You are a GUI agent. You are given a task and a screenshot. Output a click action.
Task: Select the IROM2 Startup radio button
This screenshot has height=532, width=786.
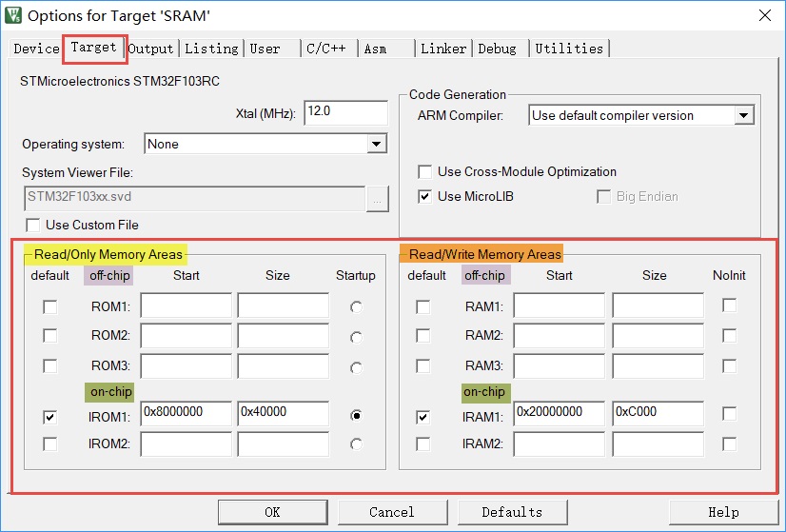coord(357,444)
